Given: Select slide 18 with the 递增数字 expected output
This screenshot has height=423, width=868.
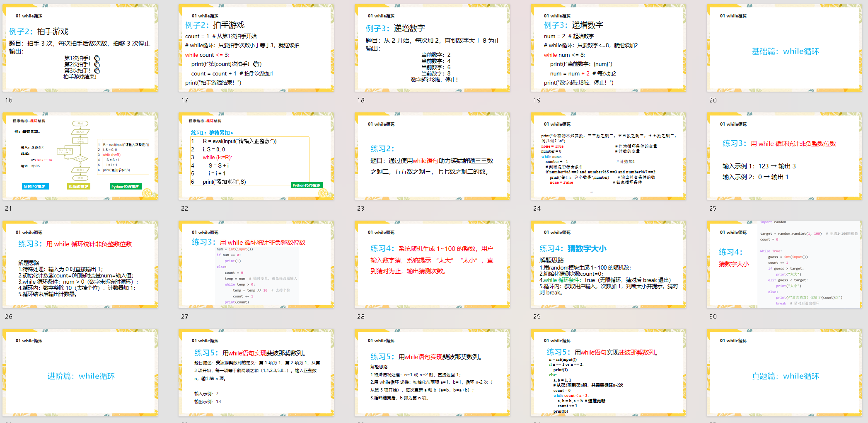Looking at the screenshot, I should click(x=432, y=48).
